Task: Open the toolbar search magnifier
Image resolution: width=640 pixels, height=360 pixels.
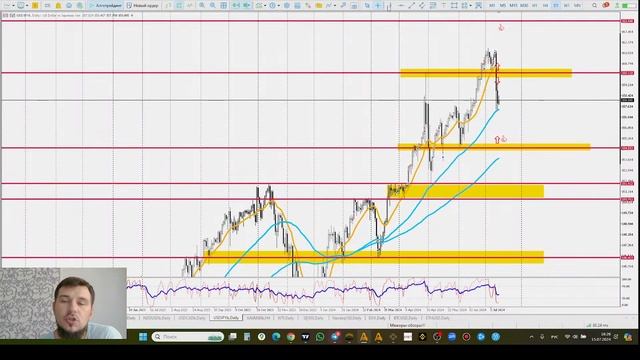Action: 594,6
